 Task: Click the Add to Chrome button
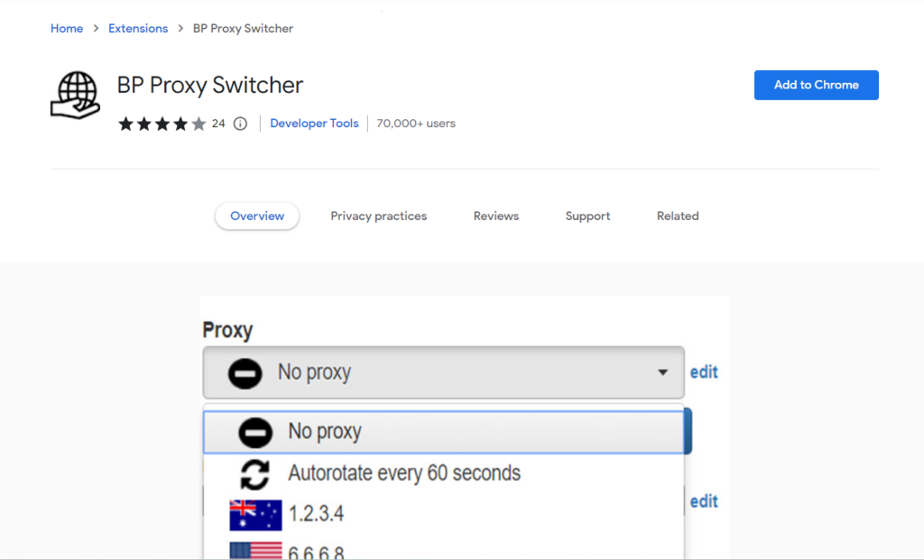pyautogui.click(x=816, y=85)
